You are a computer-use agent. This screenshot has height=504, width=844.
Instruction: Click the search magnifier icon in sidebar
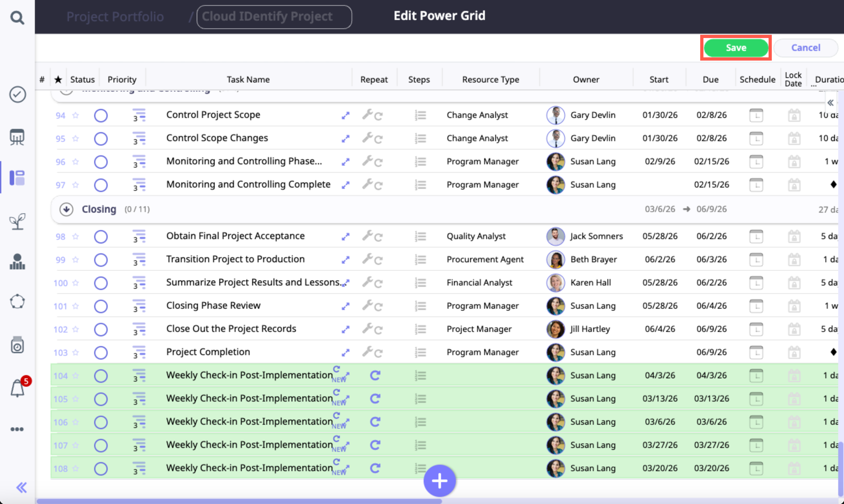pyautogui.click(x=17, y=18)
